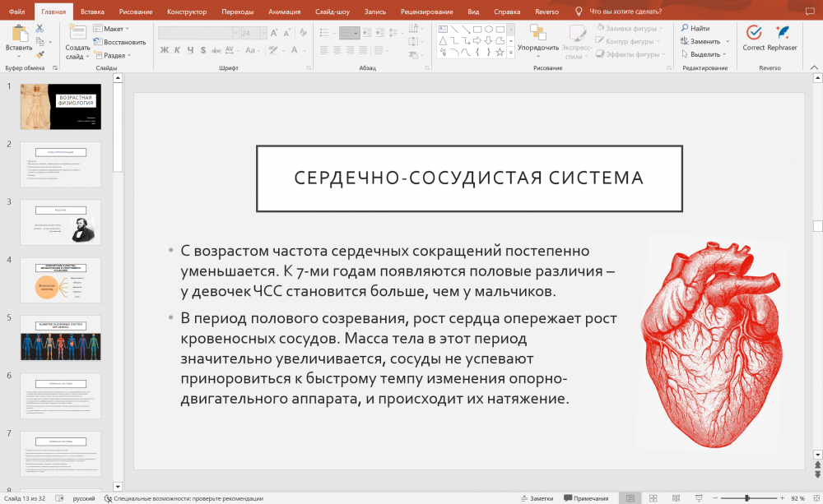Select the slide 5 thumbnail
Image resolution: width=823 pixels, height=504 pixels.
tap(60, 338)
